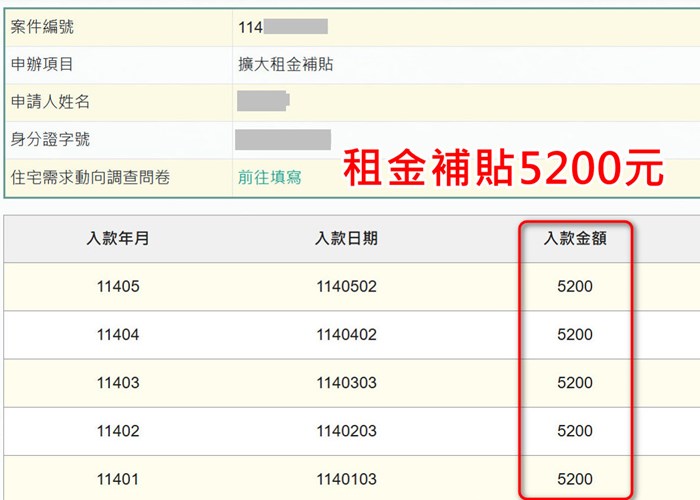Click the 1140103 payment date cell

[345, 479]
